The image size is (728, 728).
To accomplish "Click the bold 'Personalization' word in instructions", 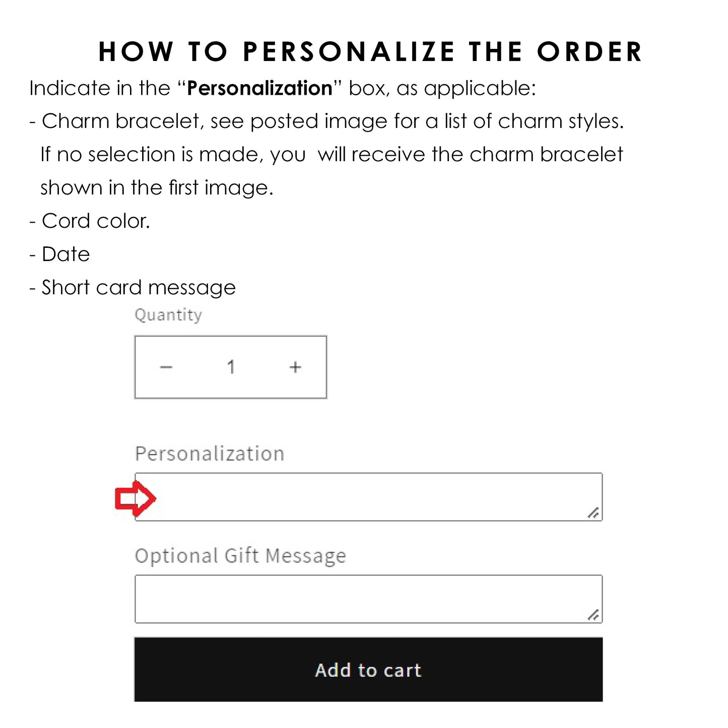I will coord(259,89).
